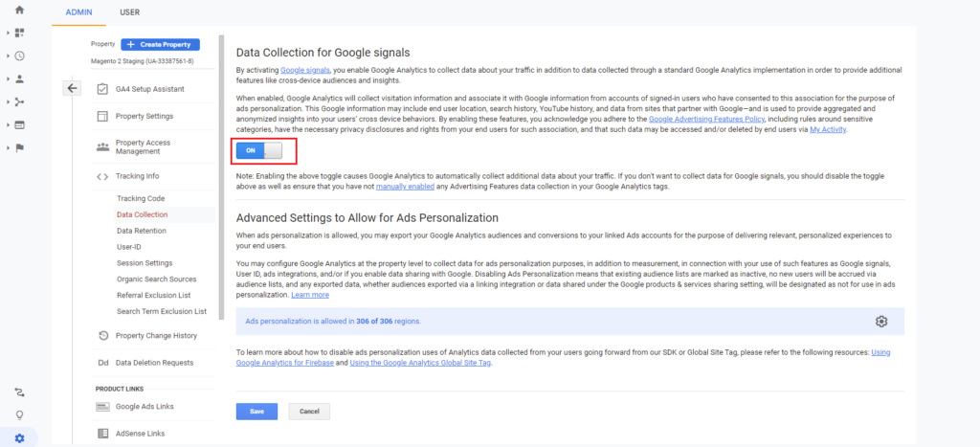Viewport: 980px width, 447px height.
Task: Follow the Google Advertising Features Policy link
Action: 706,119
